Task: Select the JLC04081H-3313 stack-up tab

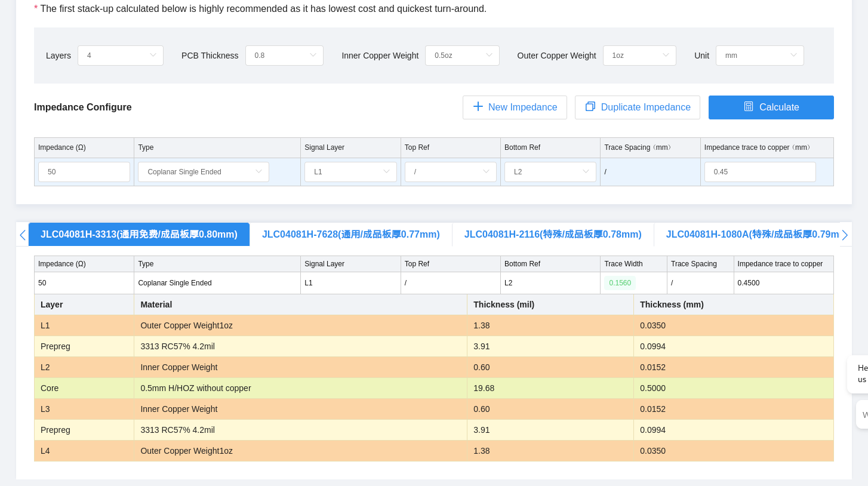Action: pos(139,235)
